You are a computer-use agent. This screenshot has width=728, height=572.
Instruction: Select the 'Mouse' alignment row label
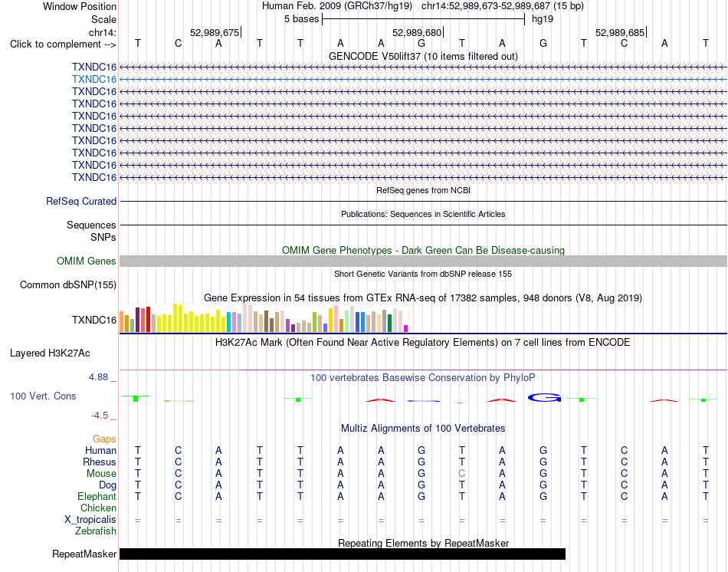[x=101, y=474]
